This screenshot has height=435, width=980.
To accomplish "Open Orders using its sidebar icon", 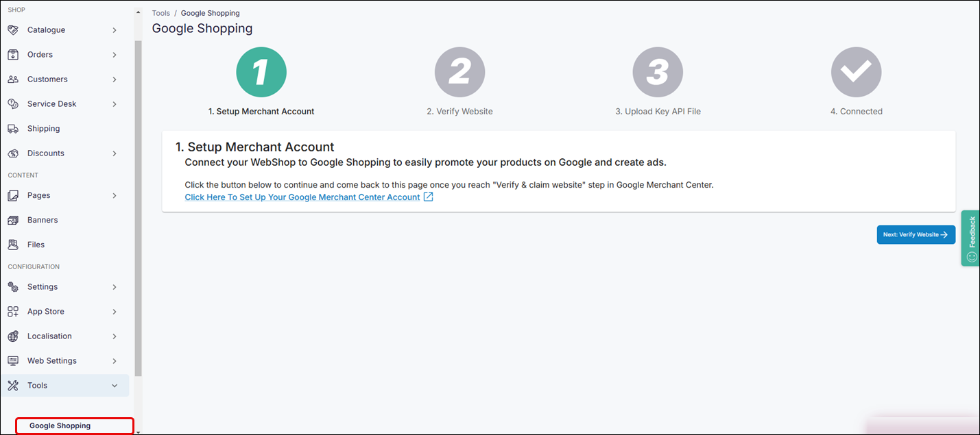I will [x=12, y=54].
